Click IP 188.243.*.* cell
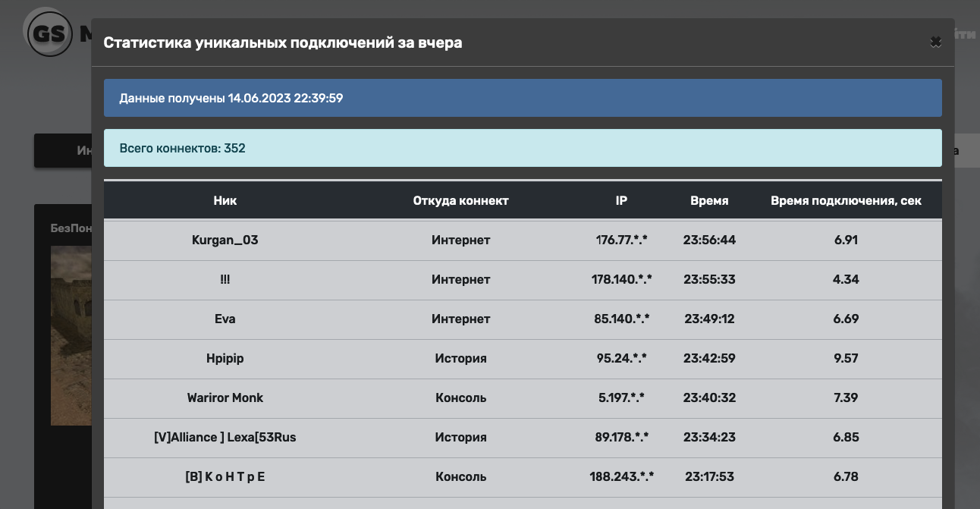This screenshot has width=980, height=509. click(x=621, y=476)
